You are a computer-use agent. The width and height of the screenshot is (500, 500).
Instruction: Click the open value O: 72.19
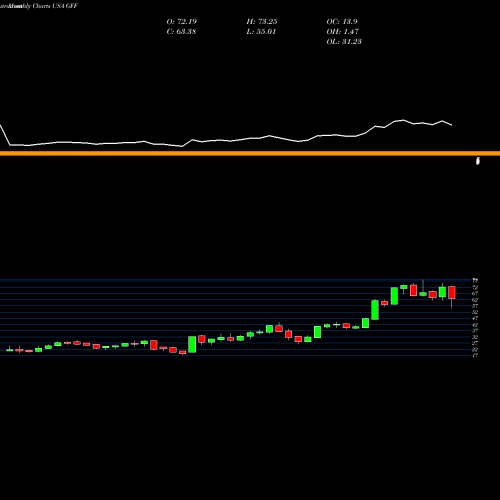[x=182, y=22]
